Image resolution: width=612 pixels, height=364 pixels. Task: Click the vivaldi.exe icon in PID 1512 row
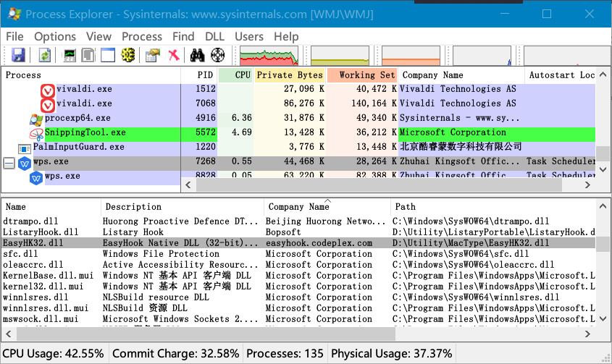click(x=48, y=91)
